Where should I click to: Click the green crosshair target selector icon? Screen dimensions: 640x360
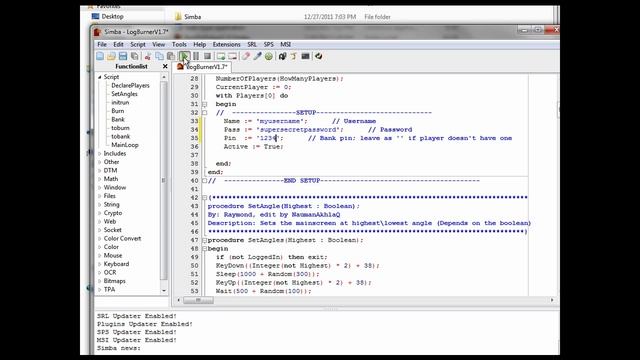point(269,56)
